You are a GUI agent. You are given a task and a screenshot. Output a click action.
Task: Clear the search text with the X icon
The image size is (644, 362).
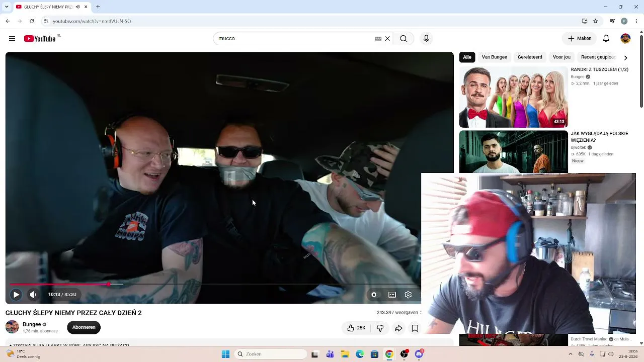pyautogui.click(x=387, y=39)
